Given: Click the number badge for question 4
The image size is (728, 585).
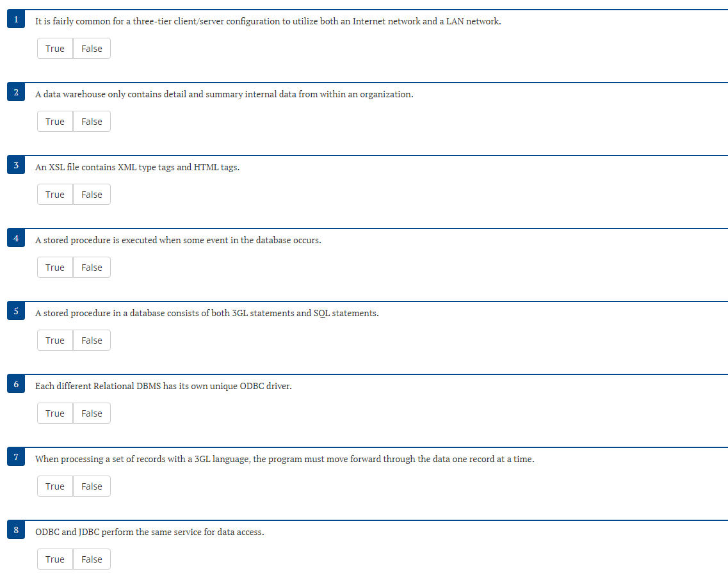Looking at the screenshot, I should (x=15, y=237).
